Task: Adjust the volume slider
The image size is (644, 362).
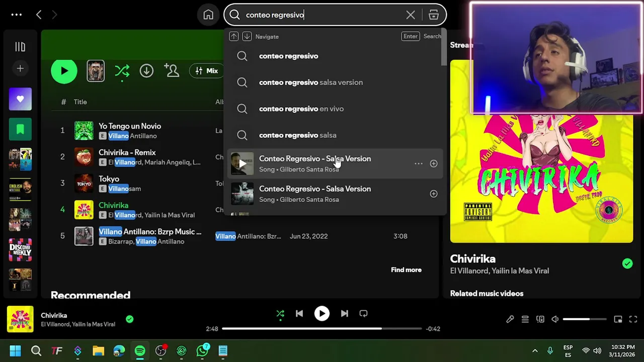Action: pos(584,319)
